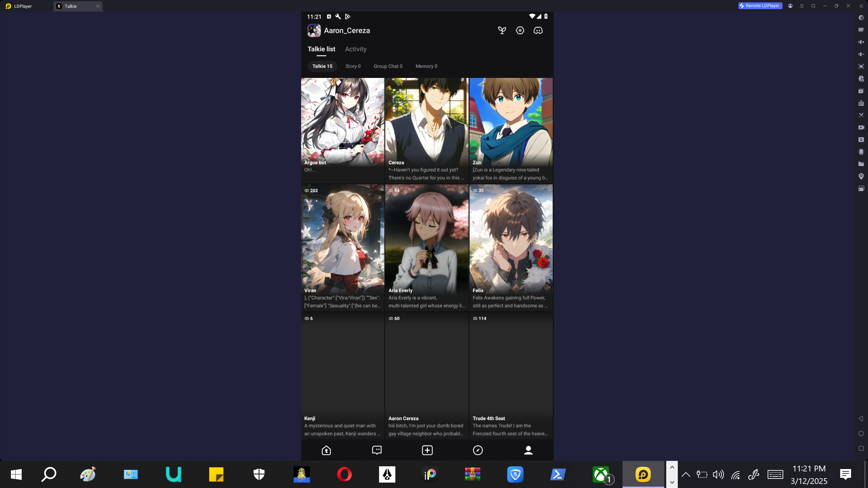Tap the Android home circle button
The image size is (868, 488).
861,433
